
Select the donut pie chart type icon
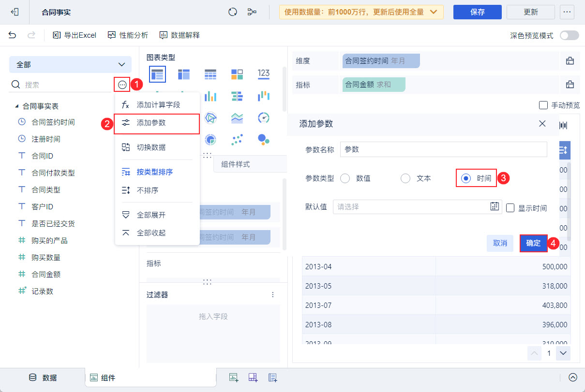(210, 140)
